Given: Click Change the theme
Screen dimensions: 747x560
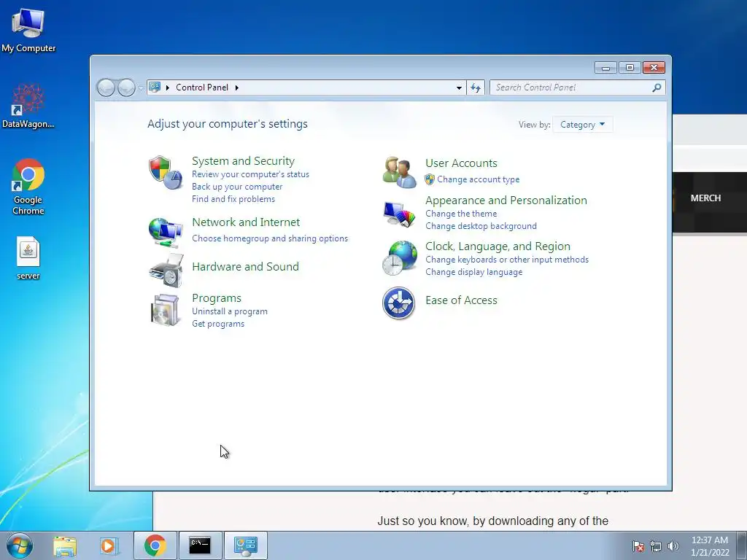Looking at the screenshot, I should (x=461, y=214).
